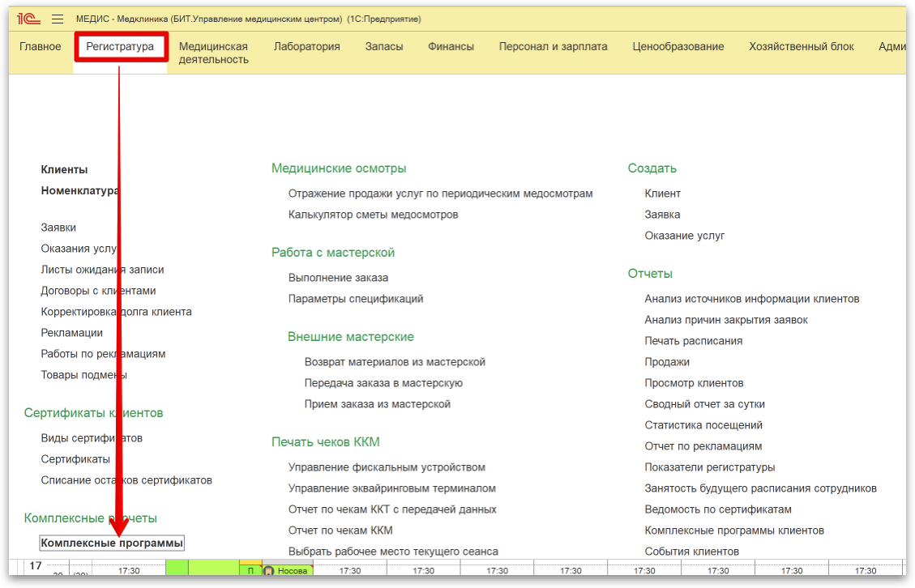Open Управление фискальным устройством
The width and height of the screenshot is (915, 588).
tap(387, 468)
